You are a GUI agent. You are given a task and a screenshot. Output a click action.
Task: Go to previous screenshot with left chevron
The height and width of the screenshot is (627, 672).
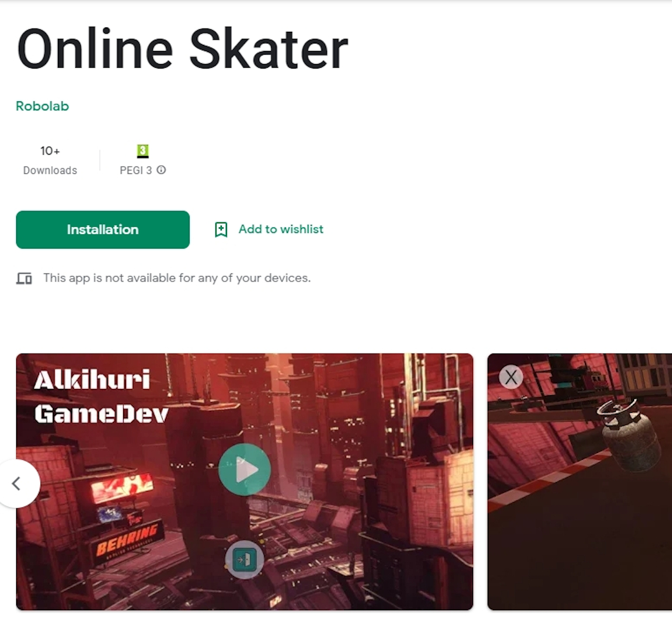[x=17, y=483]
